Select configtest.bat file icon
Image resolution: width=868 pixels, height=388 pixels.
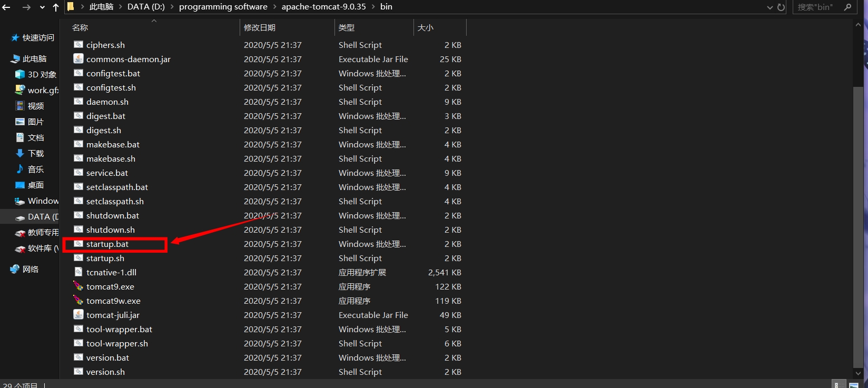pos(78,73)
